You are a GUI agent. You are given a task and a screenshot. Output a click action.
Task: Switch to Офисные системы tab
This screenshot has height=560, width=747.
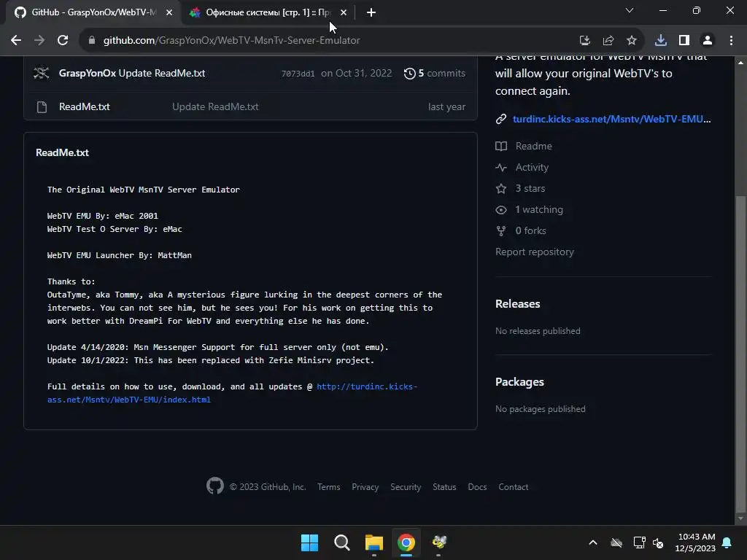(x=267, y=12)
